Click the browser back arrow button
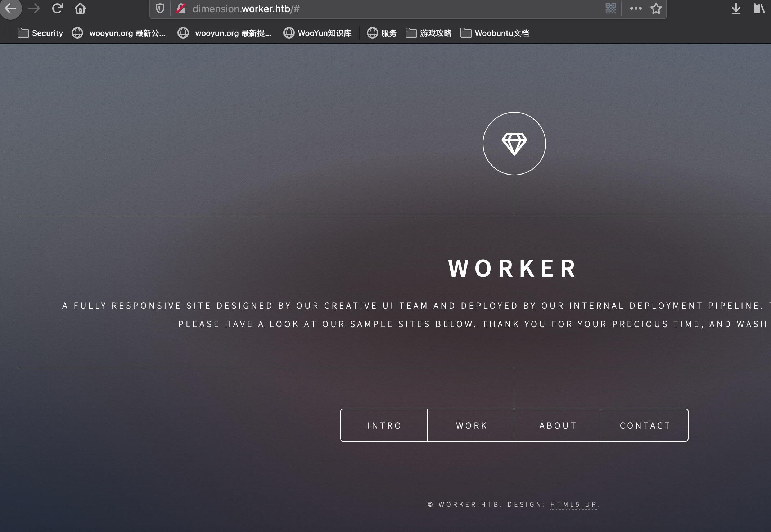Viewport: 771px width, 532px height. (11, 8)
